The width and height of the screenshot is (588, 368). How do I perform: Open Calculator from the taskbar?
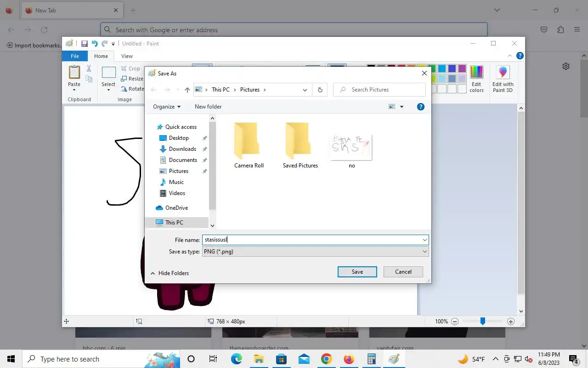(x=371, y=359)
